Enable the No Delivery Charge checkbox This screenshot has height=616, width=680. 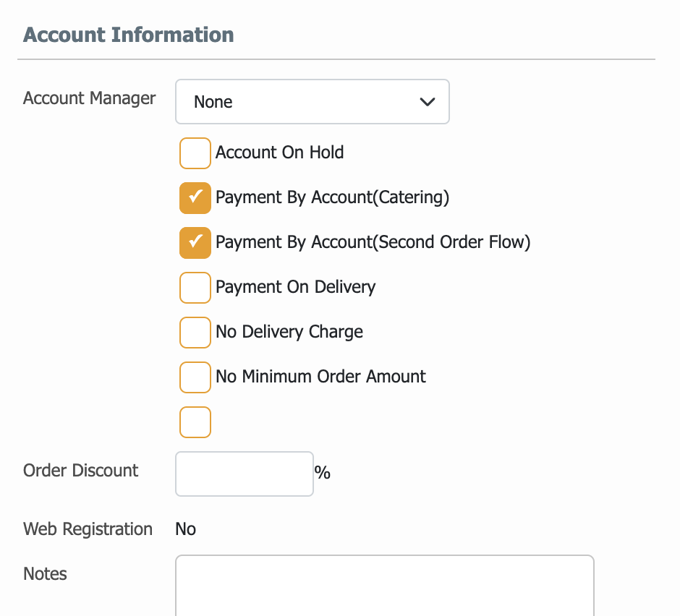[x=195, y=333]
